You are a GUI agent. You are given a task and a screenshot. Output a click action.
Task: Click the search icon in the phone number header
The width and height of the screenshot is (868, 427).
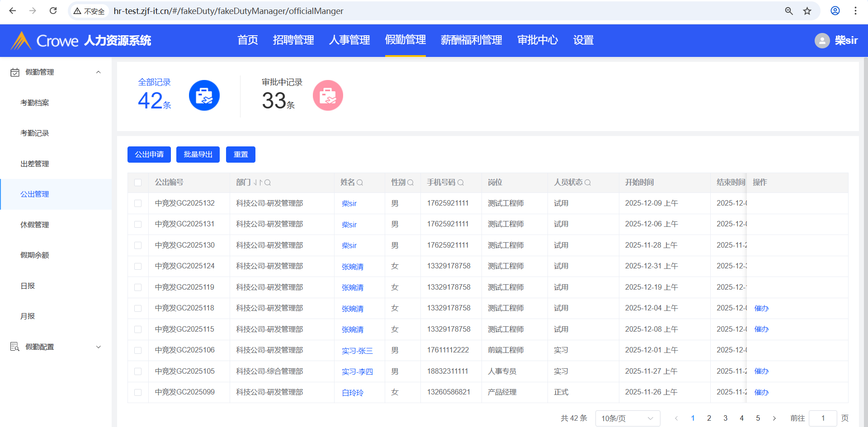[x=460, y=183]
